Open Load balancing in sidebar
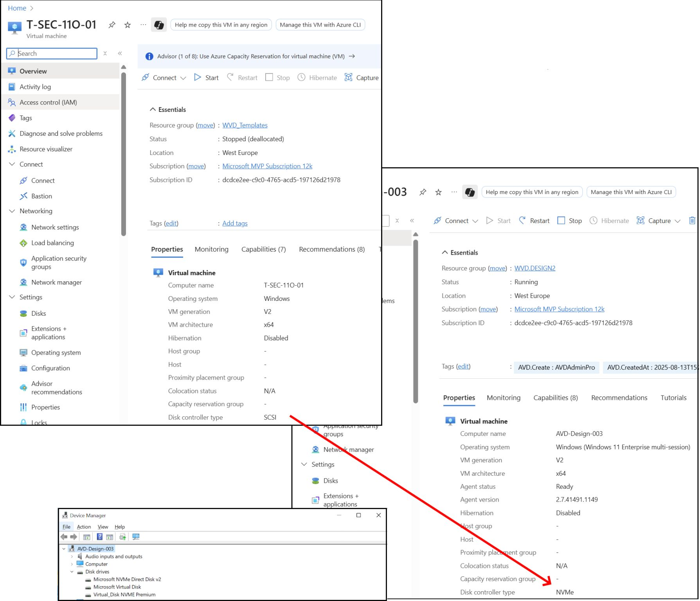Image resolution: width=700 pixels, height=601 pixels. (x=52, y=243)
